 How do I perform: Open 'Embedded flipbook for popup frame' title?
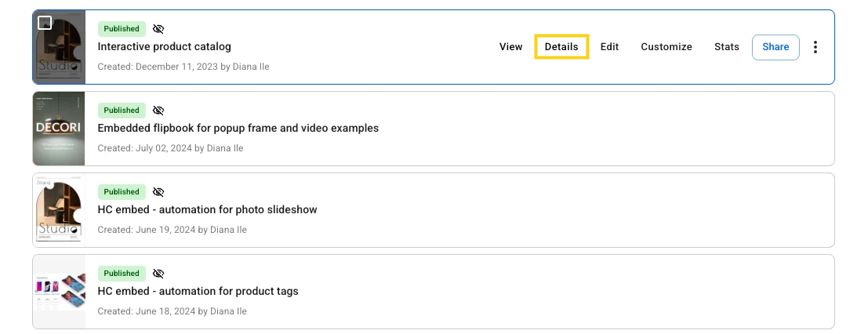click(x=238, y=128)
